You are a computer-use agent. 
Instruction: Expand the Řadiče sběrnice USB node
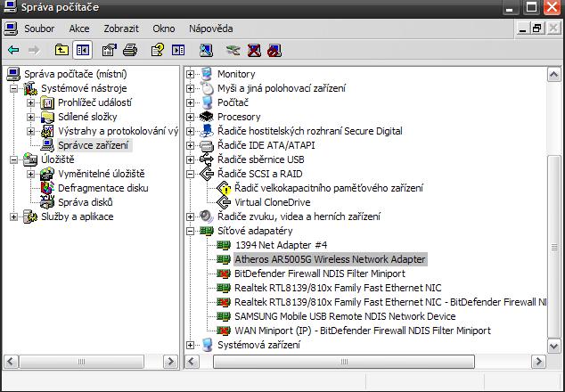(x=191, y=159)
